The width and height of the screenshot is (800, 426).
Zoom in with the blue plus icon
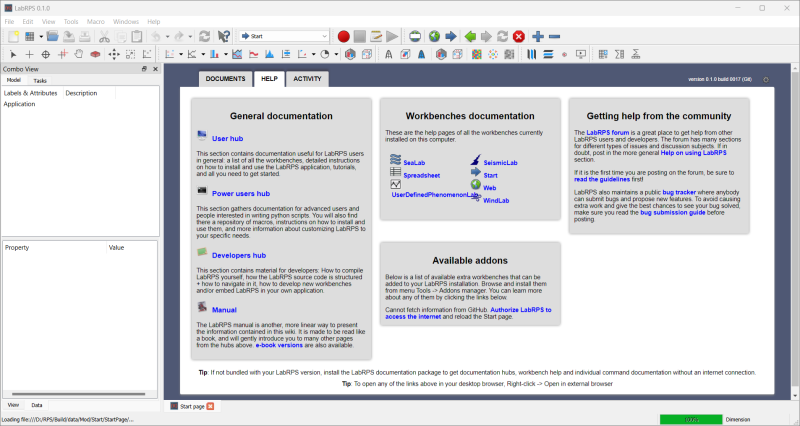coord(538,36)
